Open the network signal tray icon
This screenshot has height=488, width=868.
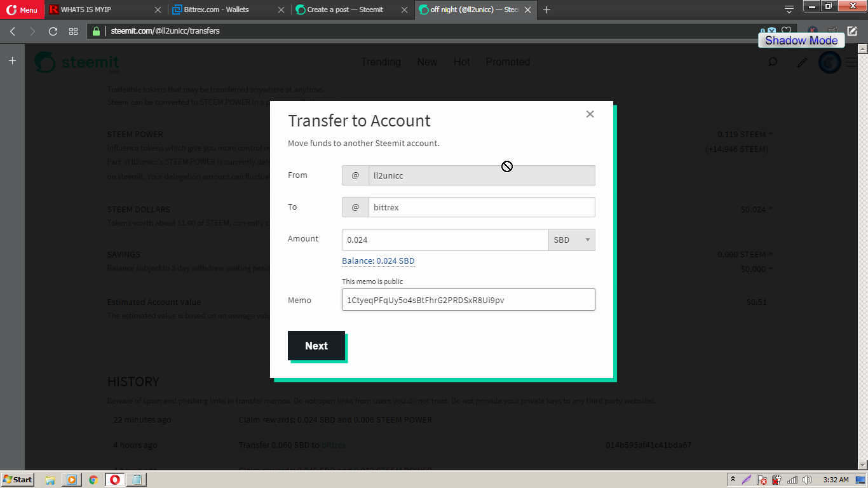point(792,480)
